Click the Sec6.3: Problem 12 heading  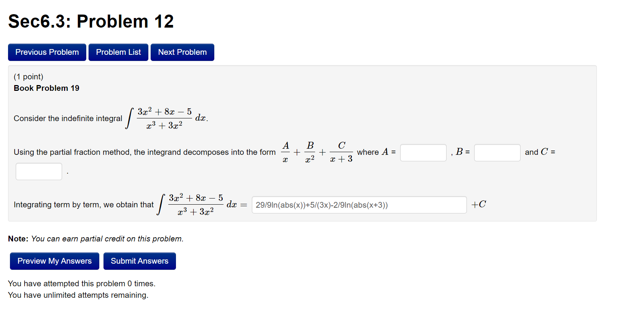(91, 21)
